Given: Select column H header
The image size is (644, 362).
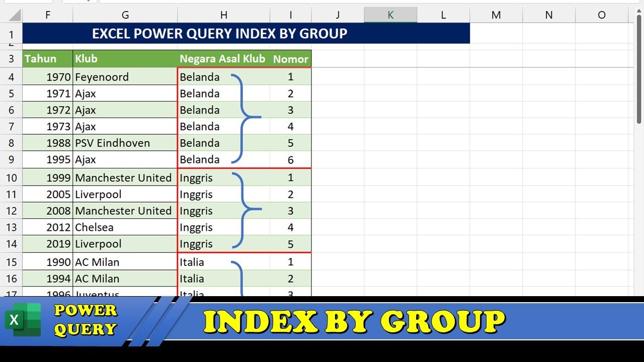Looking at the screenshot, I should pos(224,15).
